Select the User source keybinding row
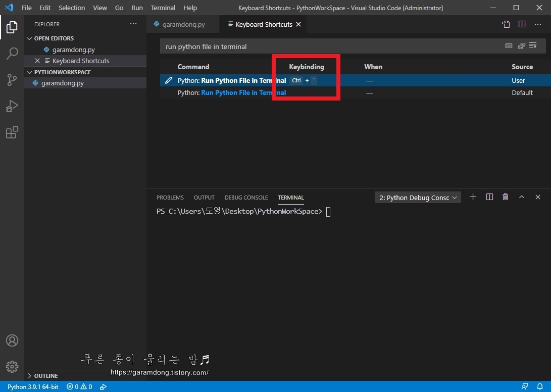 pyautogui.click(x=355, y=80)
